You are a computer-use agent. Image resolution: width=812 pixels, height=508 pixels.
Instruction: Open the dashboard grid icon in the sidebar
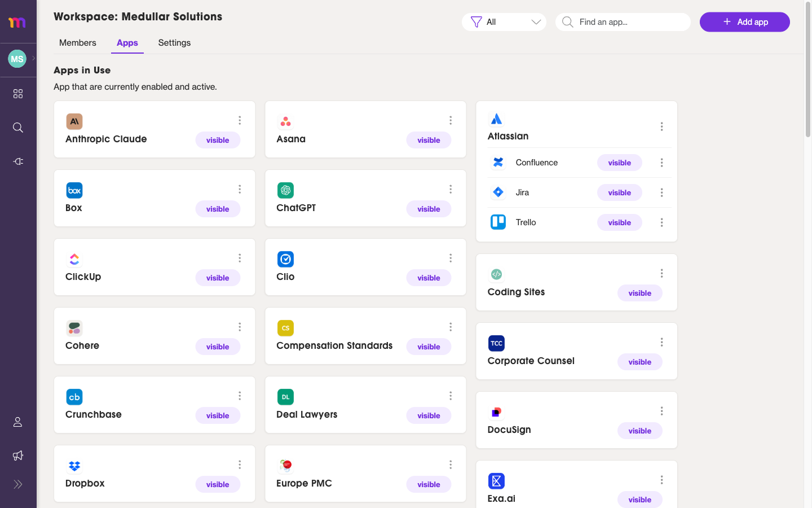click(x=18, y=94)
